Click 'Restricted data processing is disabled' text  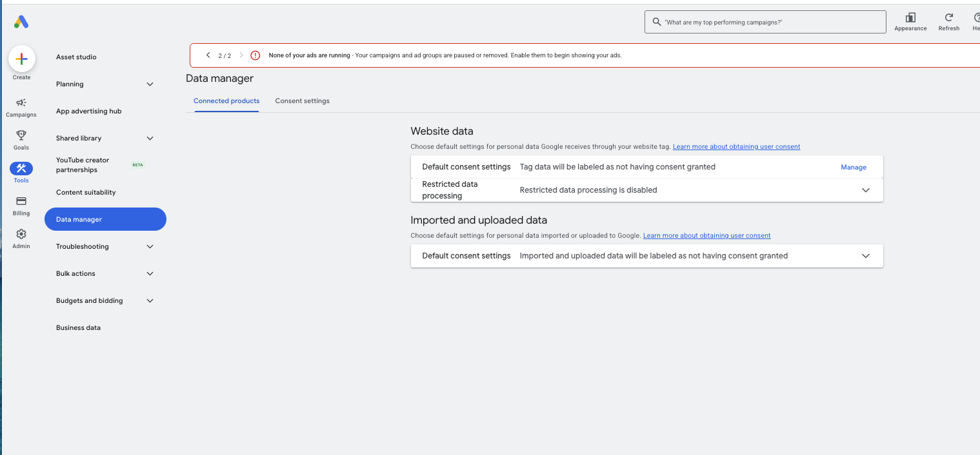[588, 190]
